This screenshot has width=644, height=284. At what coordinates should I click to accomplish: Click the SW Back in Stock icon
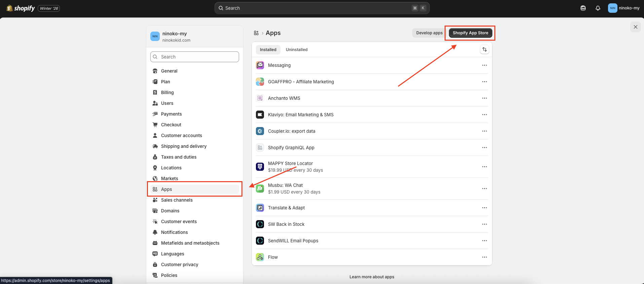(x=260, y=224)
